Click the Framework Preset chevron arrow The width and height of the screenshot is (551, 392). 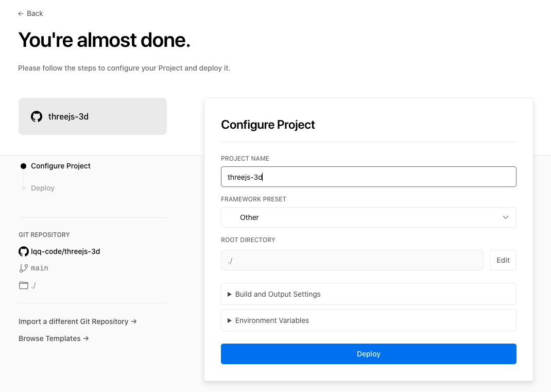point(505,217)
